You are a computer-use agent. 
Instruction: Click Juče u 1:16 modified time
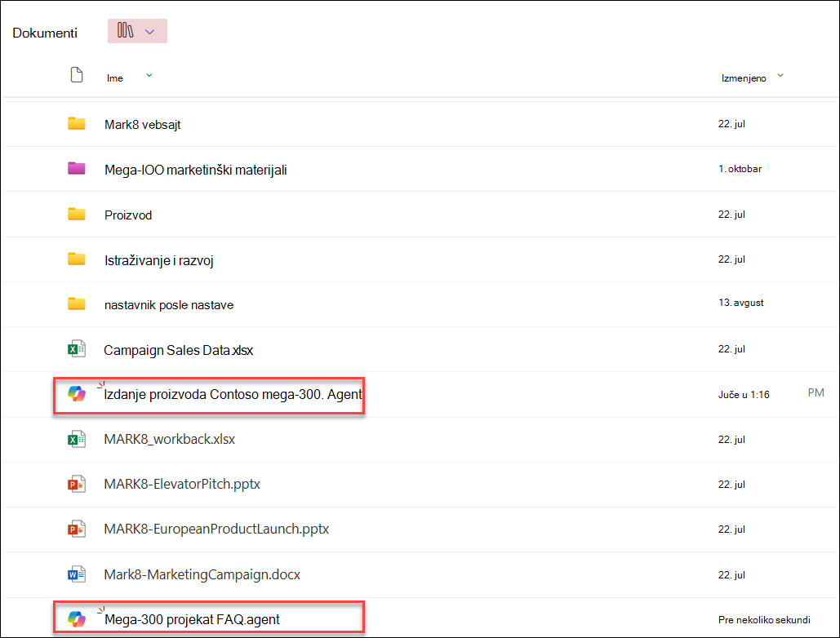744,395
